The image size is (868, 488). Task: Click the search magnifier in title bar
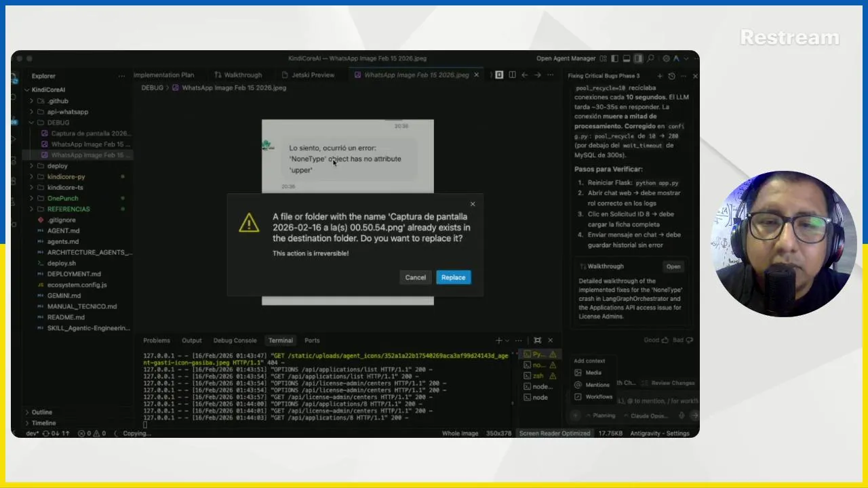tap(651, 58)
